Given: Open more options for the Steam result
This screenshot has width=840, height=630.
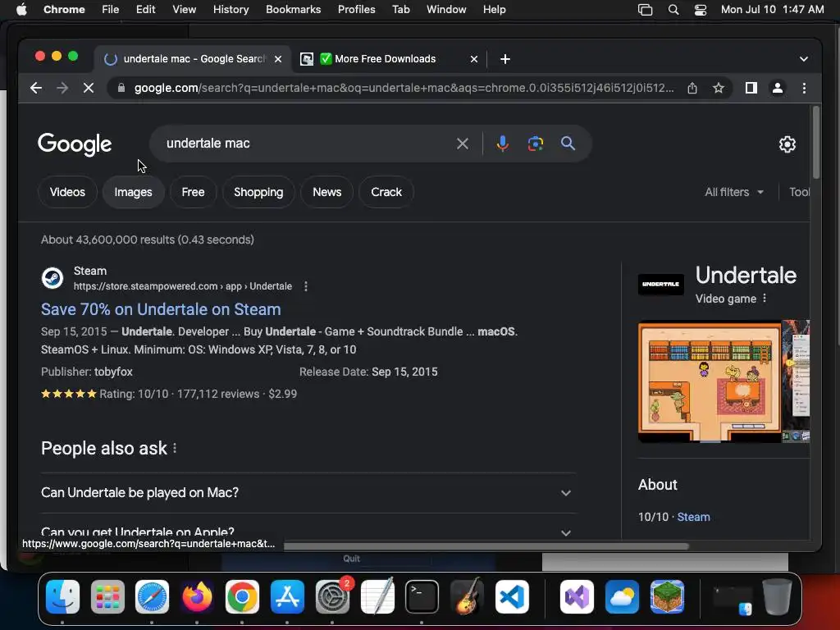Looking at the screenshot, I should 306,286.
